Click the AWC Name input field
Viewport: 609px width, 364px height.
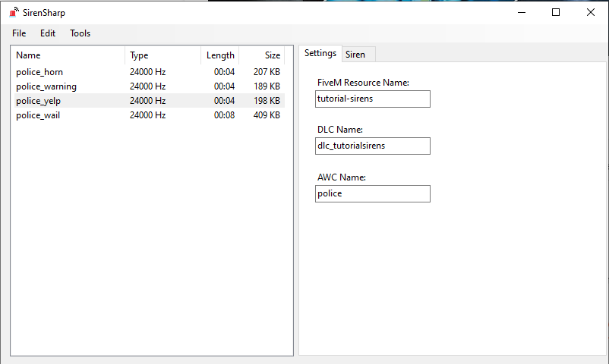click(x=373, y=193)
